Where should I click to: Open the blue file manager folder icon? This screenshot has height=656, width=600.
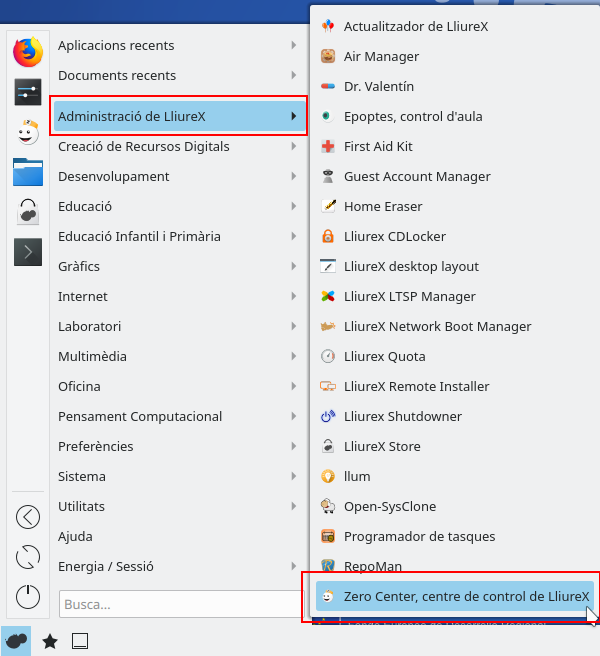coord(28,171)
